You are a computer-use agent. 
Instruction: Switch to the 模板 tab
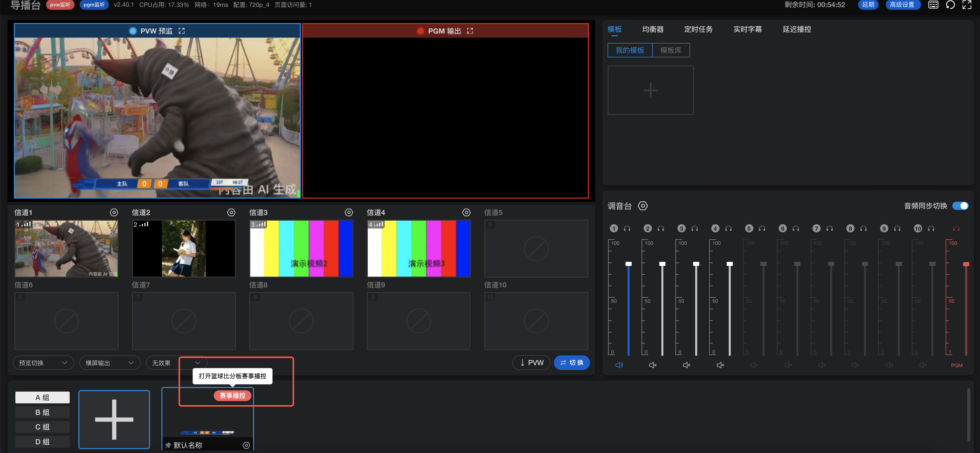click(614, 29)
